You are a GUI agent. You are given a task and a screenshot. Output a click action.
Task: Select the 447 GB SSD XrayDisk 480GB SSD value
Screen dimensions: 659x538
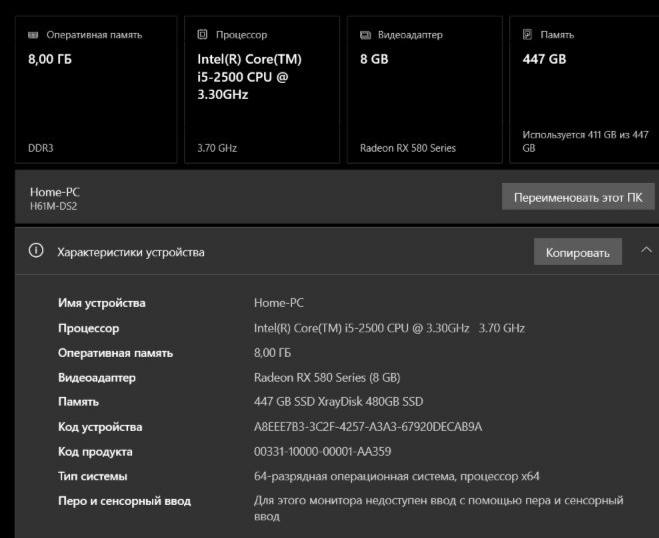click(338, 402)
